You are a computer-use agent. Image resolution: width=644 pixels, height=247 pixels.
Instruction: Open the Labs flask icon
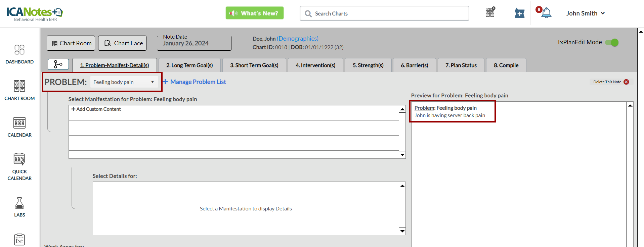pyautogui.click(x=19, y=206)
